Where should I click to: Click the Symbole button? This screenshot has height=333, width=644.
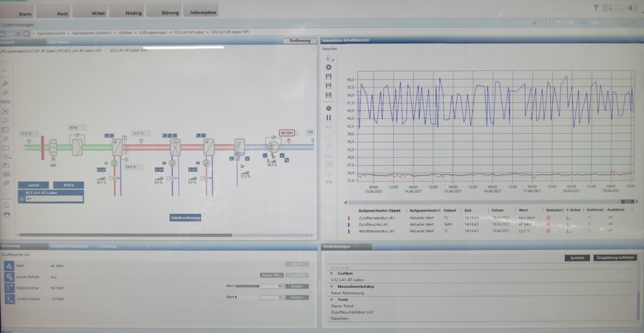[x=577, y=258]
